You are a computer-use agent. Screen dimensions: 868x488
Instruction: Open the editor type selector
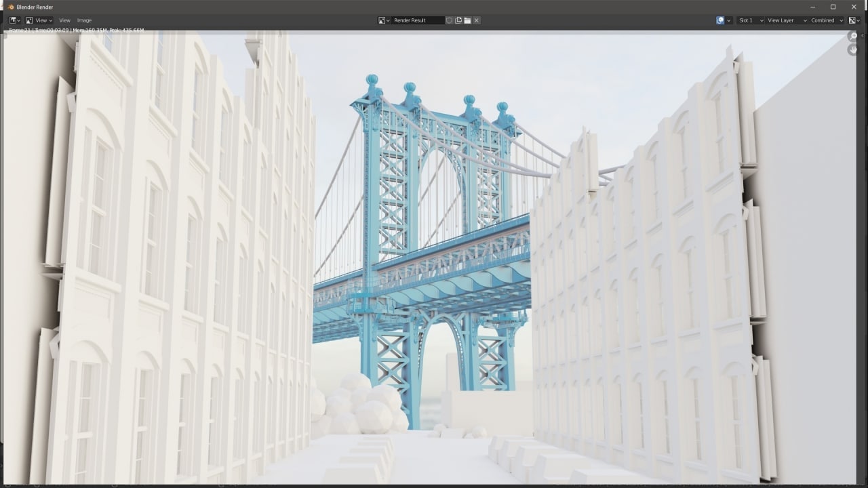(x=14, y=20)
